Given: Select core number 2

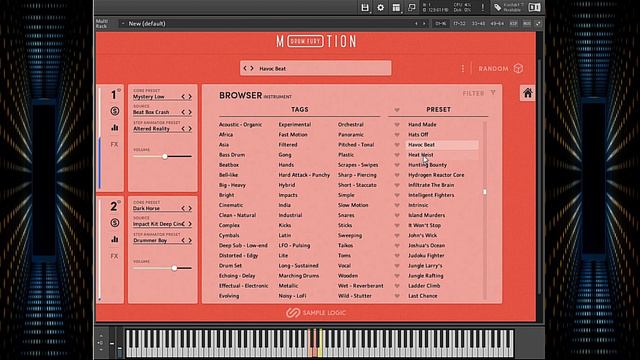Looking at the screenshot, I should 113,207.
